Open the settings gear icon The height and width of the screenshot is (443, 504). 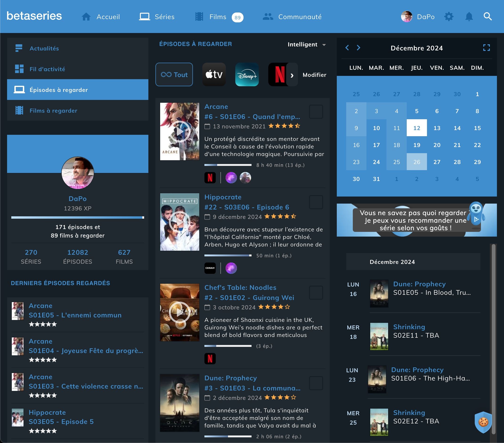pos(448,17)
